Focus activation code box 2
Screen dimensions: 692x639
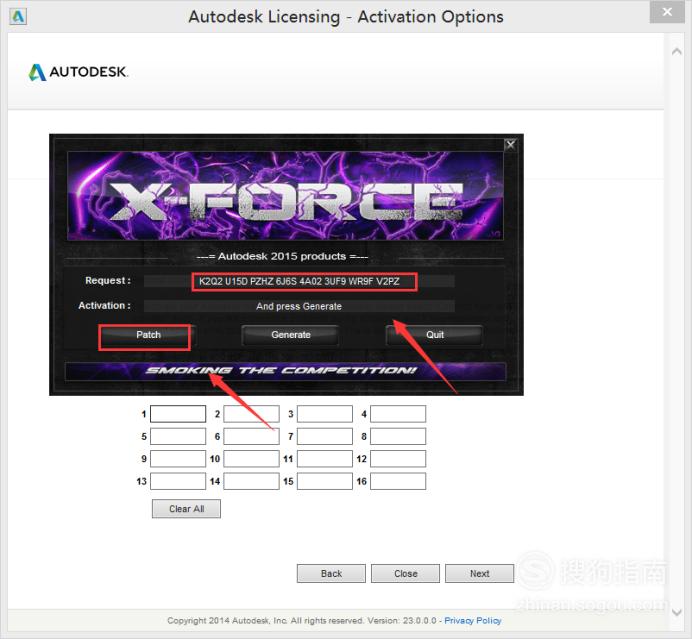[x=252, y=414]
